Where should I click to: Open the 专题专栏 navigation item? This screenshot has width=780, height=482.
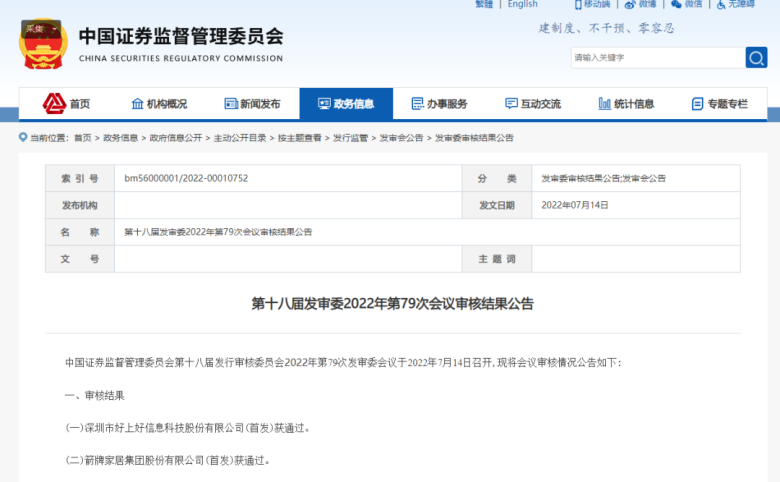point(719,104)
